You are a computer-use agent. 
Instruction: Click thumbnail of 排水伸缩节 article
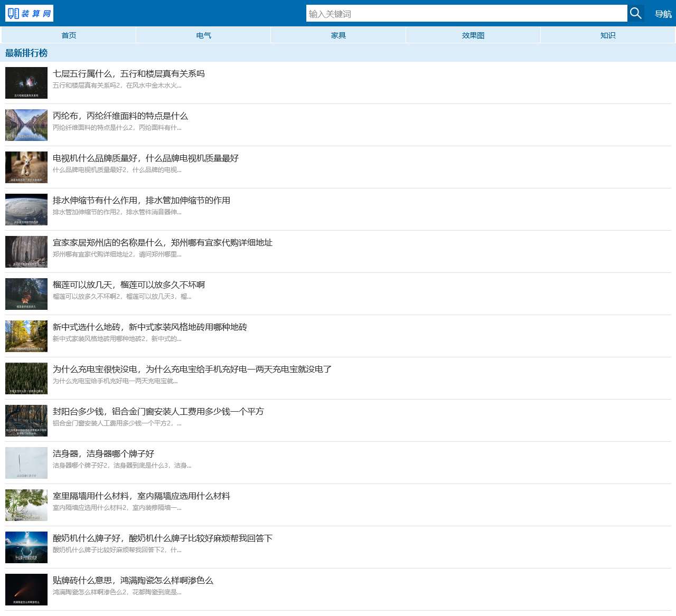pos(26,210)
